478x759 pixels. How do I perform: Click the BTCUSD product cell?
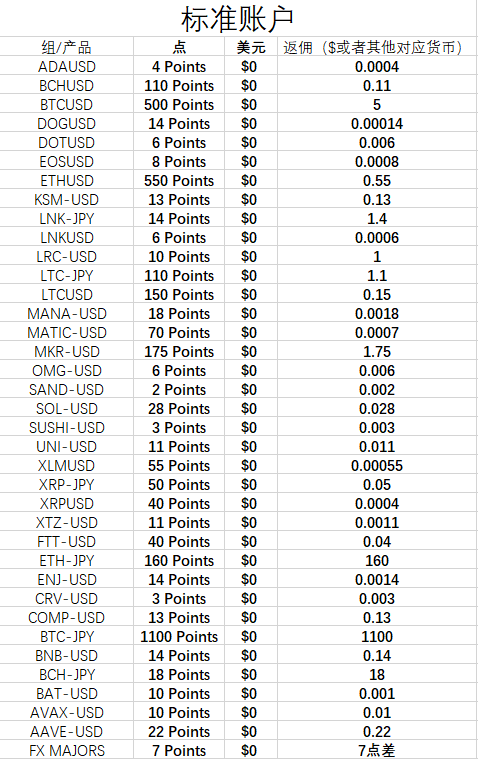pyautogui.click(x=67, y=105)
